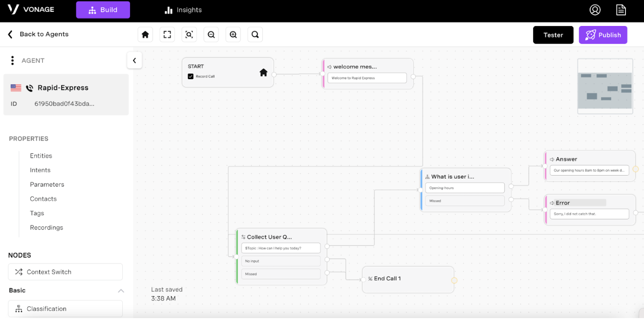Click the focus selection zoom icon
Viewport: 644px width, 319px height.
(x=189, y=35)
